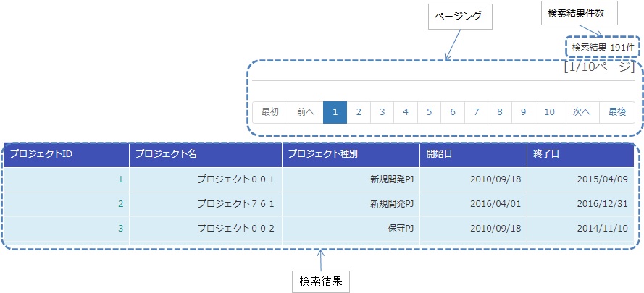Go to the last page with 最後
This screenshot has height=293, width=644.
click(617, 112)
